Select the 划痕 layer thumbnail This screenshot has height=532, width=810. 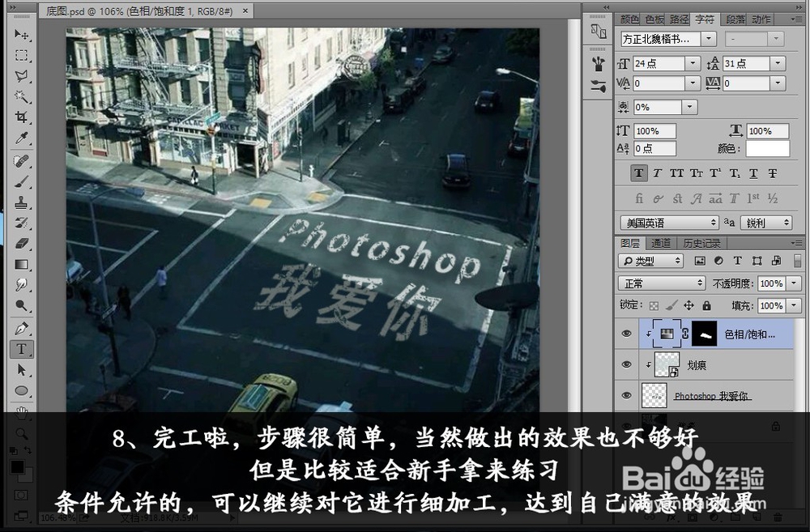667,364
